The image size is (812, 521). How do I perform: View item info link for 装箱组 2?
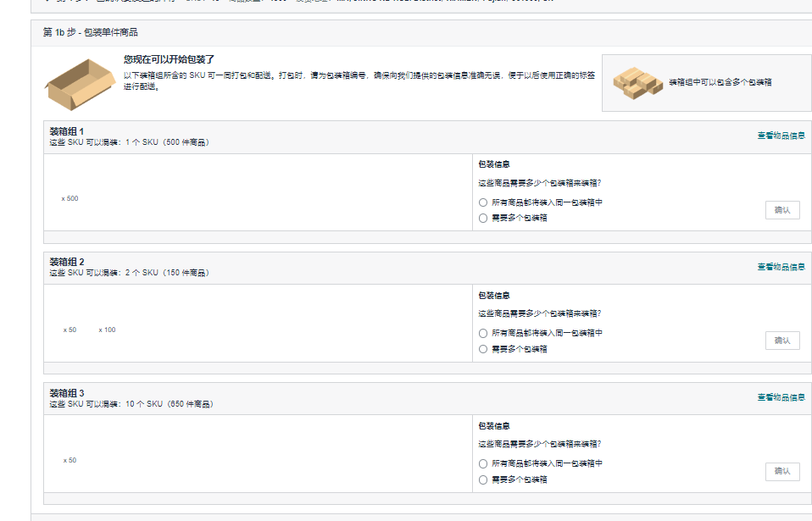(x=781, y=267)
